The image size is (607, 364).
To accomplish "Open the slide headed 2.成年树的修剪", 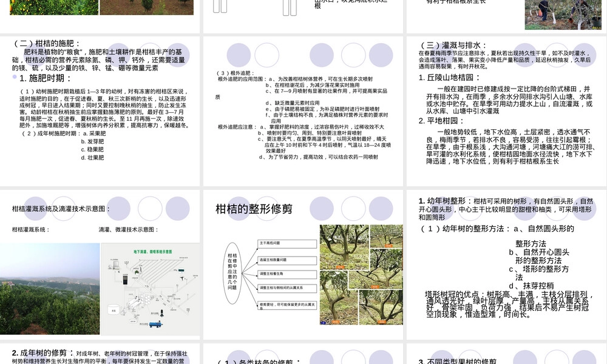I will pyautogui.click(x=100, y=354).
